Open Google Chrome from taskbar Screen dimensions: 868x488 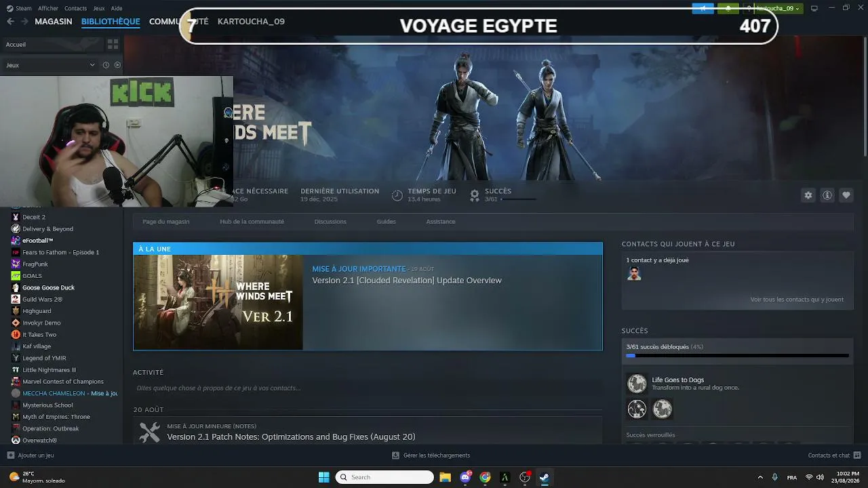pyautogui.click(x=485, y=477)
